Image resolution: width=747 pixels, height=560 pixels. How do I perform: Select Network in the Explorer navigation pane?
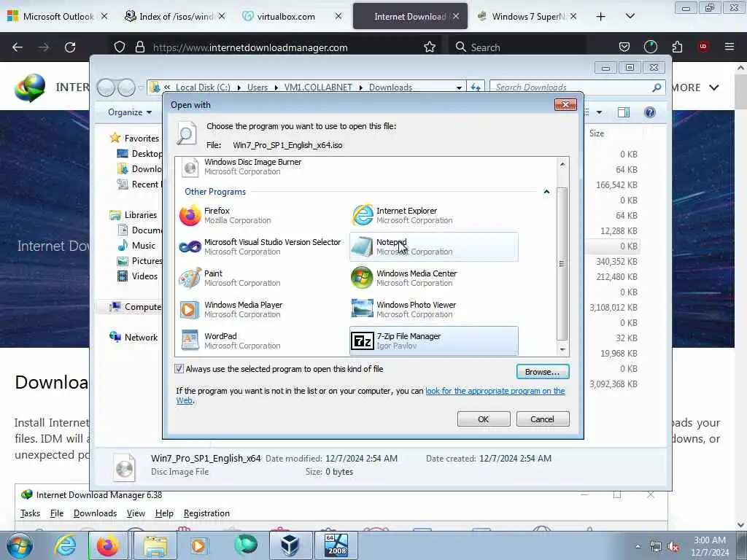coord(141,337)
